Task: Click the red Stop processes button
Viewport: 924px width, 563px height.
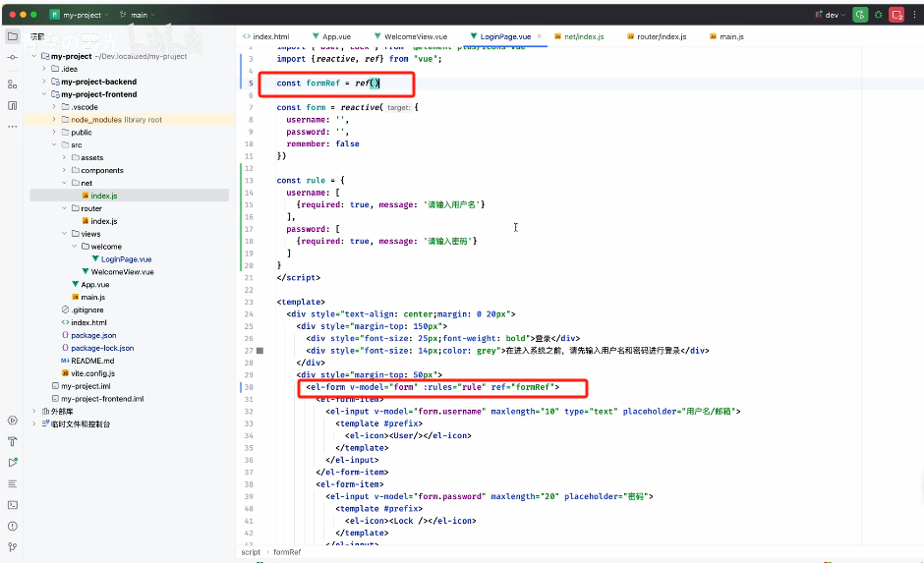Action: (x=896, y=15)
